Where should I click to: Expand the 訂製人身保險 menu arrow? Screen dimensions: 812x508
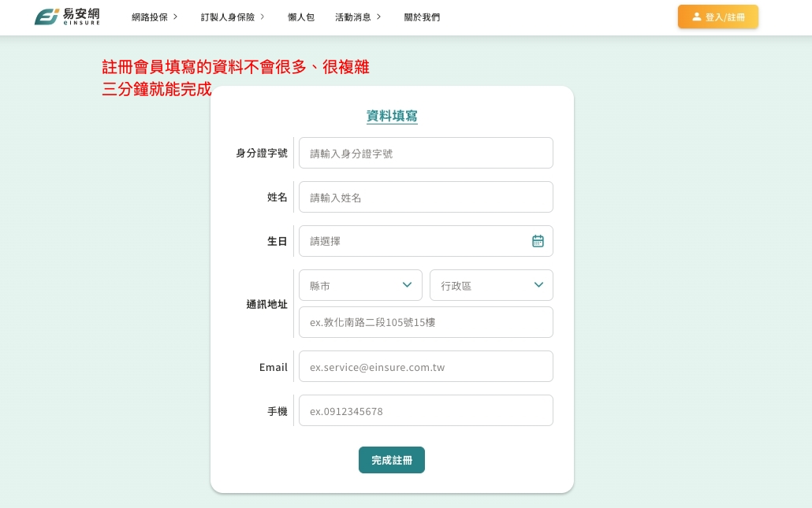(x=263, y=17)
